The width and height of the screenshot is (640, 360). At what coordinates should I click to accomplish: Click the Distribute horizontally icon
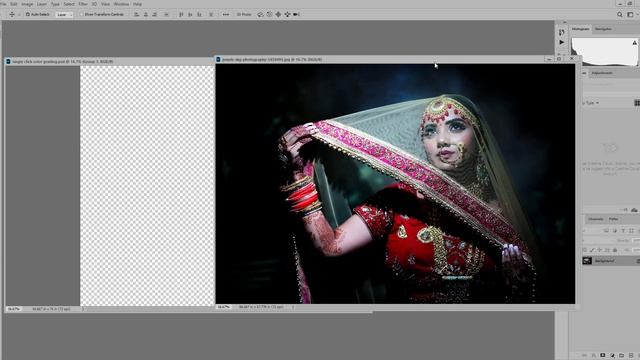pos(166,14)
